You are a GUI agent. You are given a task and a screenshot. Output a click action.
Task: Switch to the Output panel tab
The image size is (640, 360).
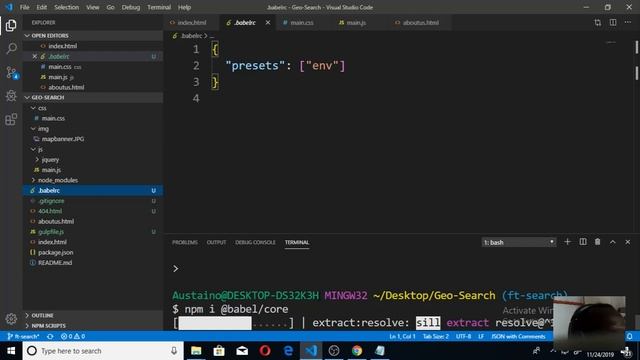(x=216, y=242)
